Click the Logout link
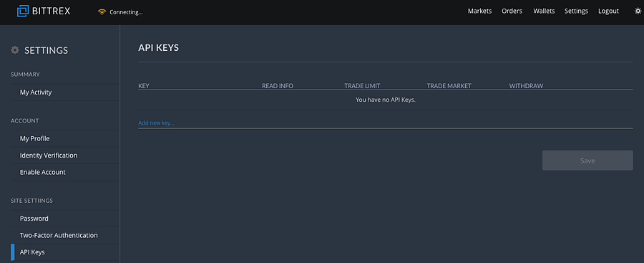This screenshot has width=644, height=263. [x=608, y=11]
